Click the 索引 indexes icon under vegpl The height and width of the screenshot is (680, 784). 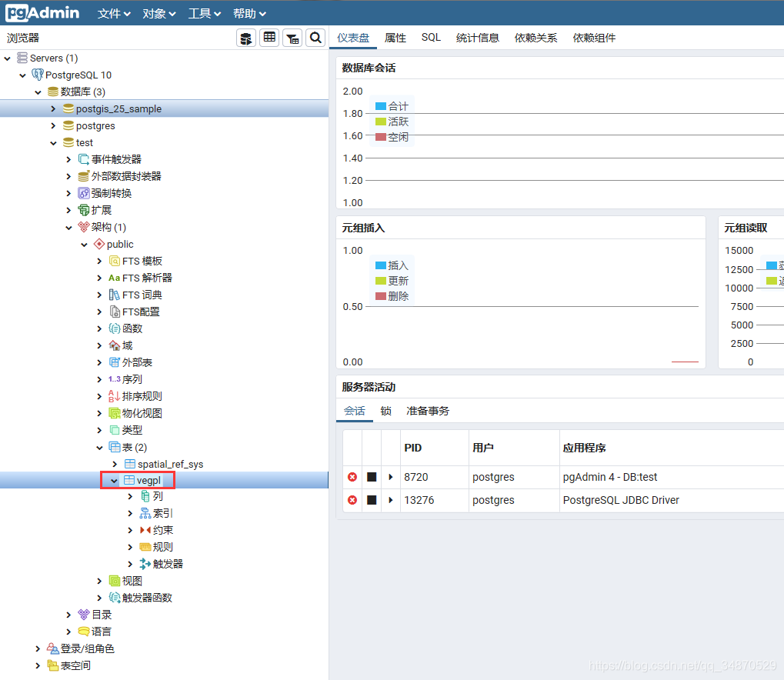145,514
